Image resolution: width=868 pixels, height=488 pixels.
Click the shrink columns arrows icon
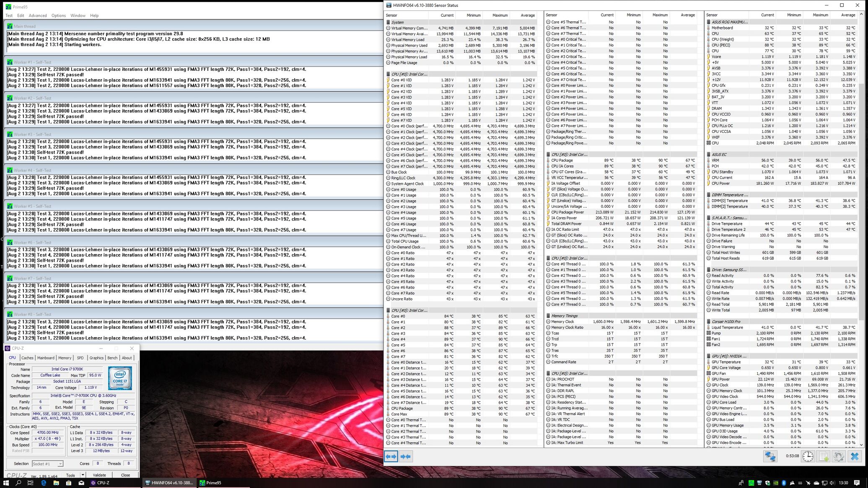(405, 457)
